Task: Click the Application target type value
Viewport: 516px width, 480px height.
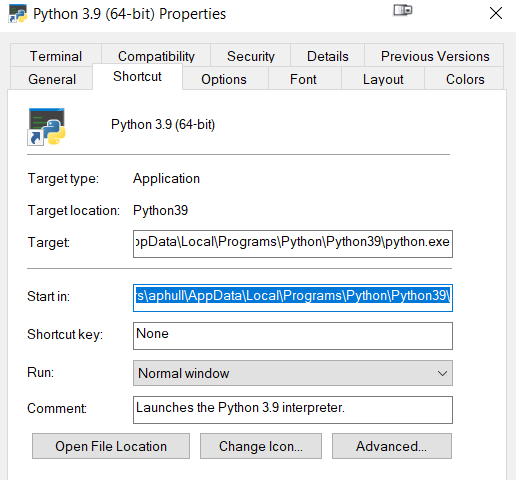Action: (166, 179)
